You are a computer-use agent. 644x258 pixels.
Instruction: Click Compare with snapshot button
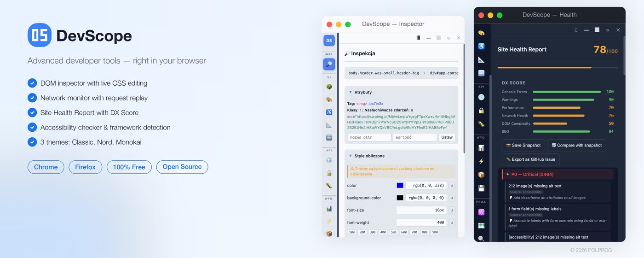click(577, 145)
